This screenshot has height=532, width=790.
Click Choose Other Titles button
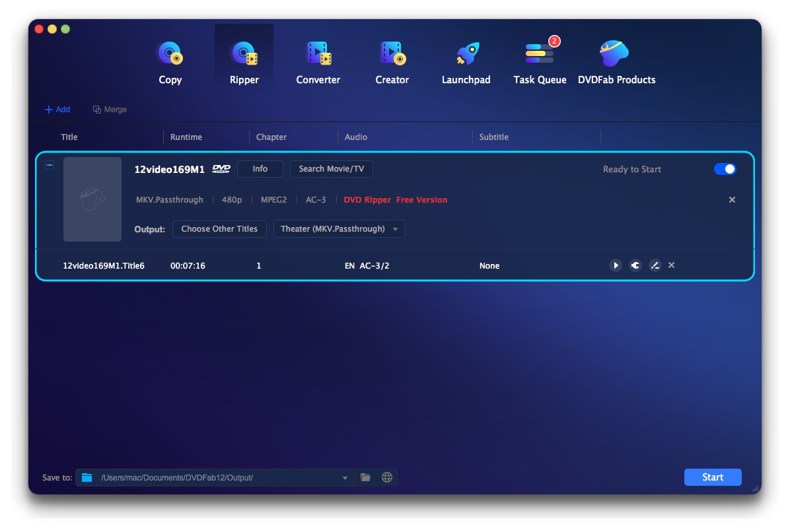coord(219,229)
